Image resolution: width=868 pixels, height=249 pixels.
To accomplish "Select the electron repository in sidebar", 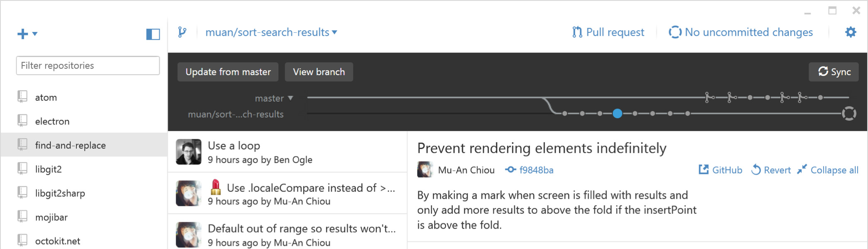I will 51,121.
